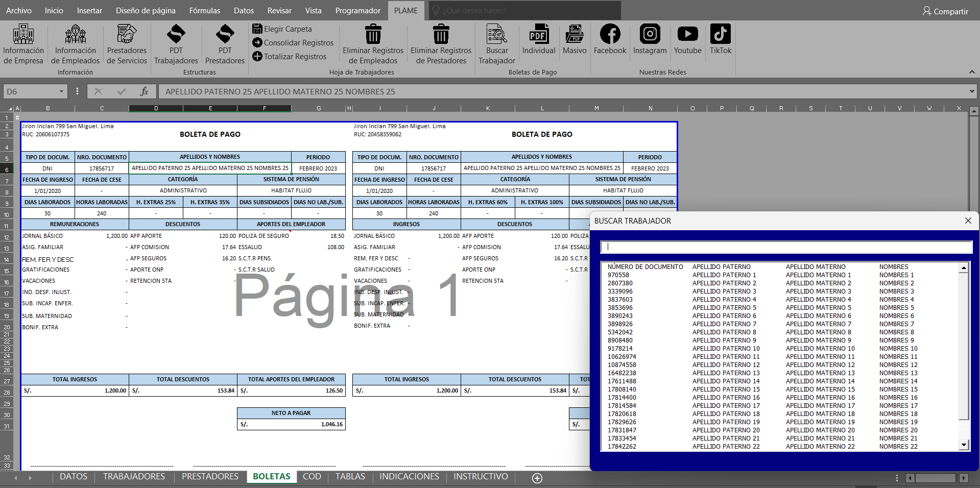
Task: Switch to the Datos ribbon tab
Action: tap(244, 10)
